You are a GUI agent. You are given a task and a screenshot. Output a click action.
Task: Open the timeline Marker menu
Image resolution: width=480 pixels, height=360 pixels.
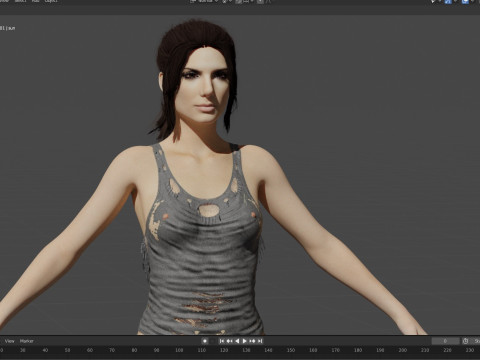click(27, 341)
